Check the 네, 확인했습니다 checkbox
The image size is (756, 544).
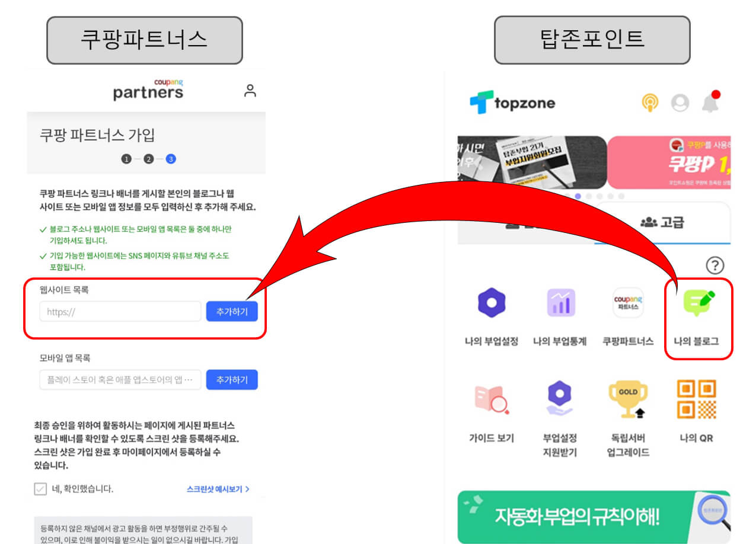(40, 489)
